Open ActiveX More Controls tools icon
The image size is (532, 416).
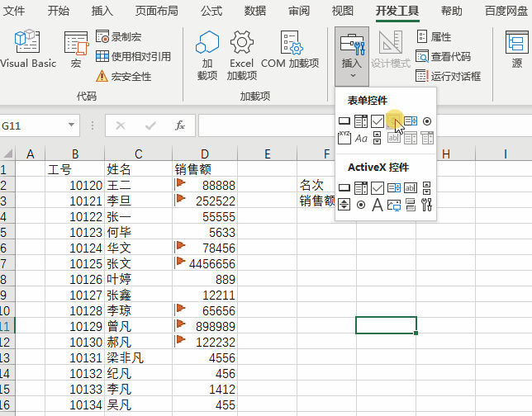pyautogui.click(x=427, y=205)
